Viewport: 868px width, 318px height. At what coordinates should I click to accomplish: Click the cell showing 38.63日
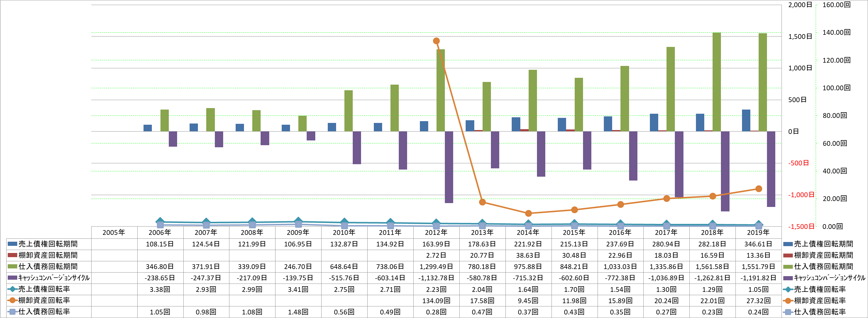click(528, 255)
